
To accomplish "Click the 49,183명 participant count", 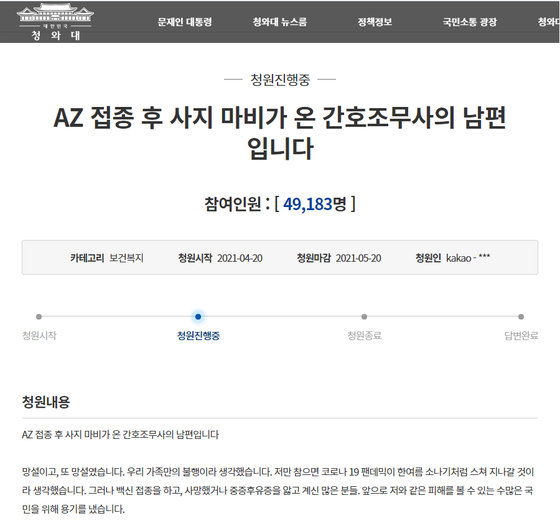I will [315, 204].
